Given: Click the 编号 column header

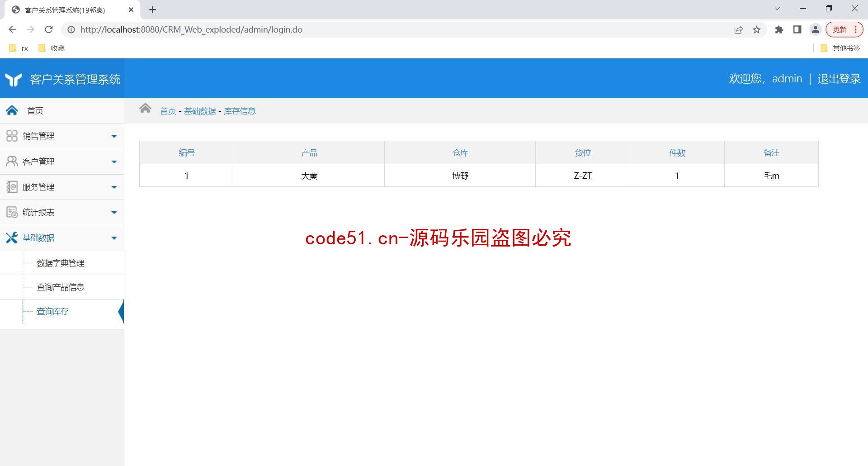Looking at the screenshot, I should click(x=187, y=153).
